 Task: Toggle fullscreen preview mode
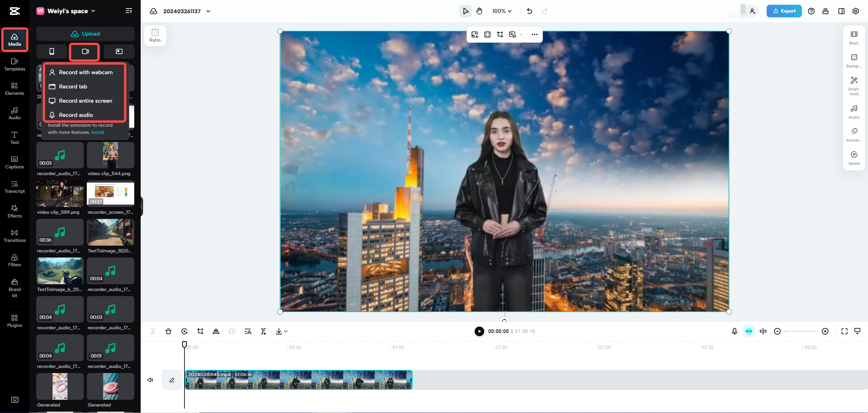pyautogui.click(x=844, y=331)
